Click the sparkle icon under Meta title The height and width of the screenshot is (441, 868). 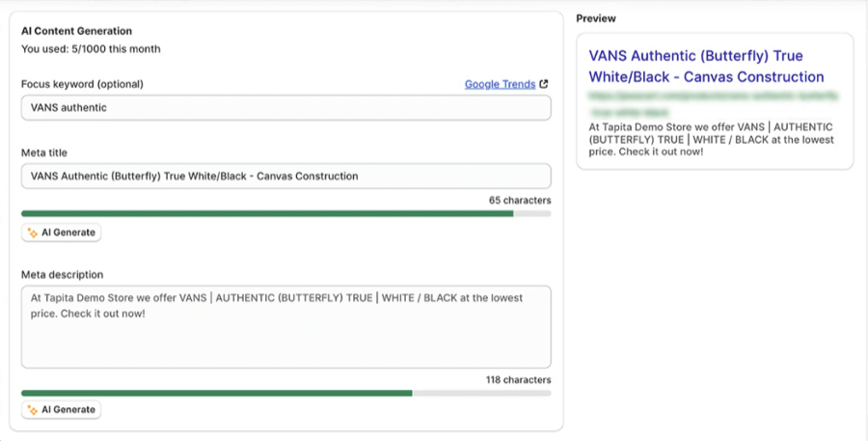pos(33,233)
